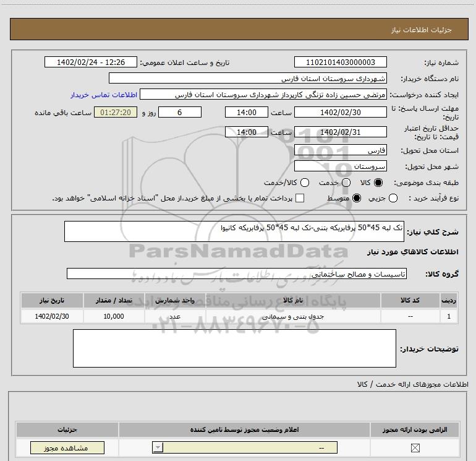The image size is (476, 461).
Task: Click the واحد شمارش column header
Action: (x=175, y=301)
